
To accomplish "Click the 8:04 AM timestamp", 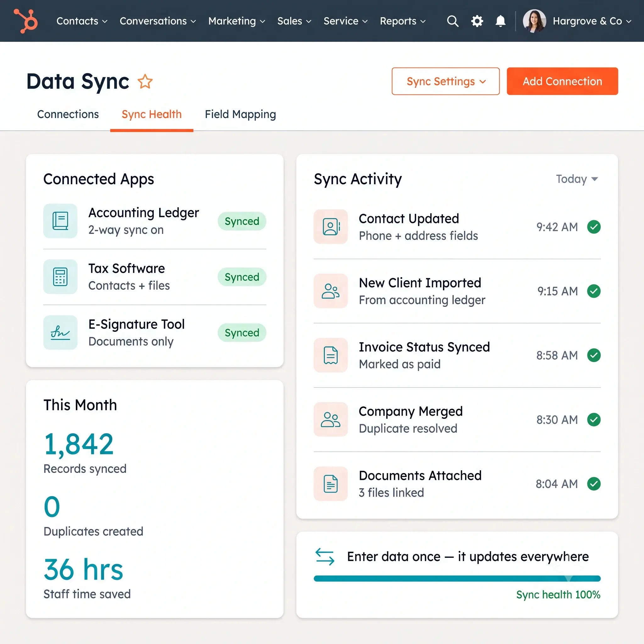I will [557, 484].
